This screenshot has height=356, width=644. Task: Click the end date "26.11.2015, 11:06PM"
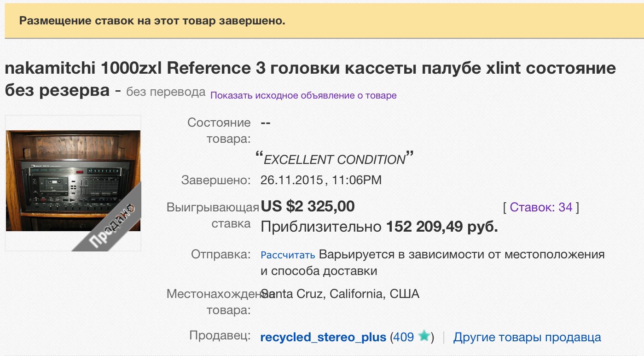pyautogui.click(x=321, y=180)
